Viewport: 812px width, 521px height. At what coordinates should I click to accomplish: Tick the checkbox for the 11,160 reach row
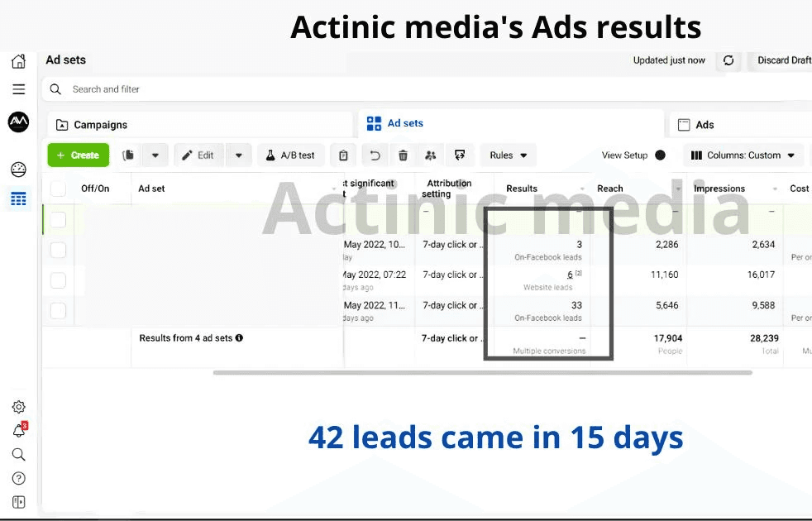[58, 280]
